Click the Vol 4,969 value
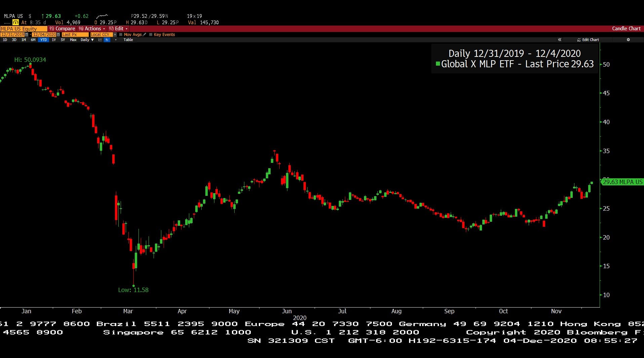This screenshot has width=644, height=358. pyautogui.click(x=68, y=23)
